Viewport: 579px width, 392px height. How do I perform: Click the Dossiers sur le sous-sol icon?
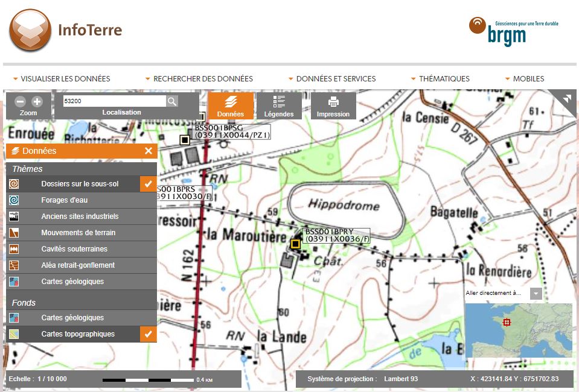point(14,184)
